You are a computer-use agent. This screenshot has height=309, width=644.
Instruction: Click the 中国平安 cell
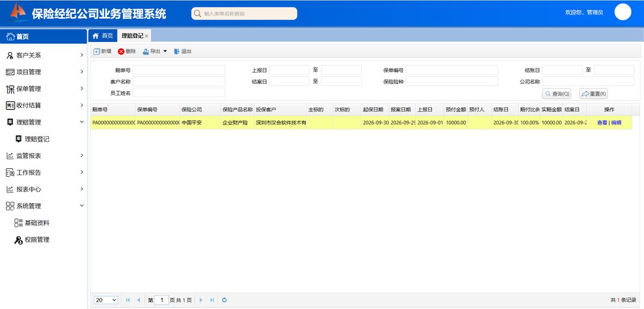click(200, 123)
